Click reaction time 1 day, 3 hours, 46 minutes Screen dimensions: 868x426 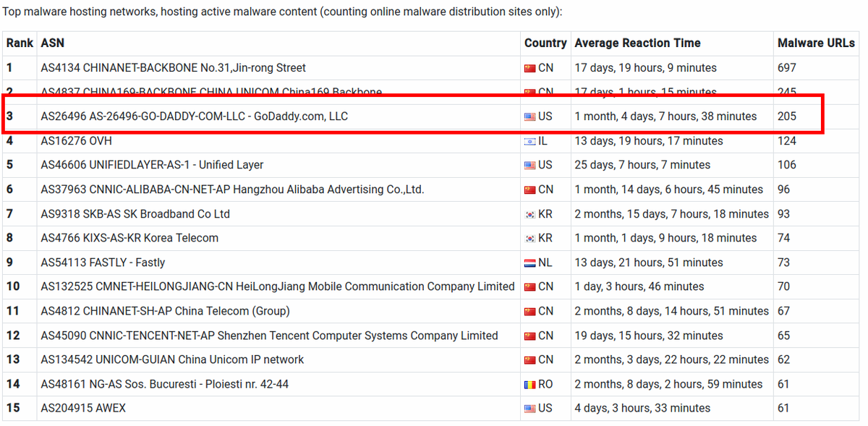(639, 286)
